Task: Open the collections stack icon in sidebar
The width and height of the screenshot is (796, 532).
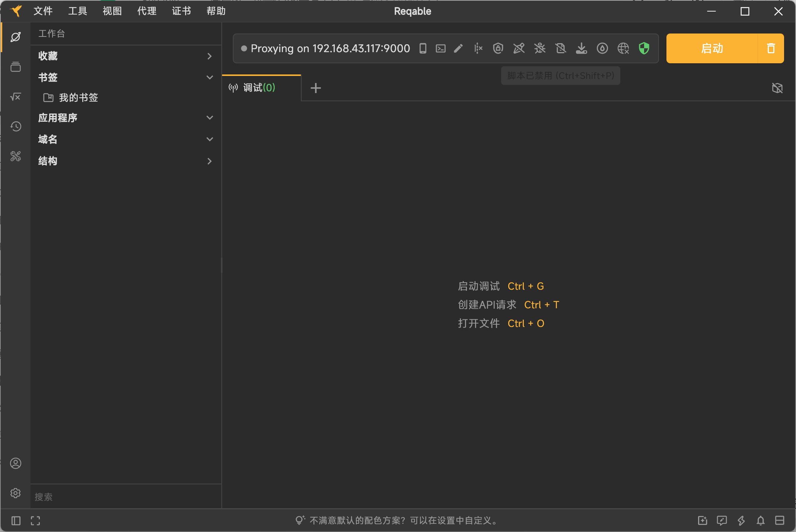Action: click(x=16, y=67)
